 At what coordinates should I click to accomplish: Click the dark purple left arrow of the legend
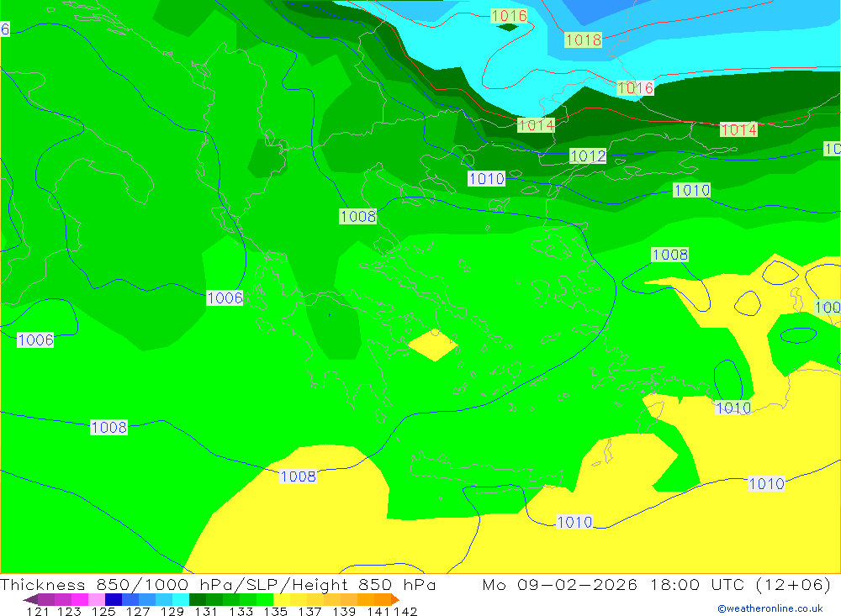(x=30, y=599)
